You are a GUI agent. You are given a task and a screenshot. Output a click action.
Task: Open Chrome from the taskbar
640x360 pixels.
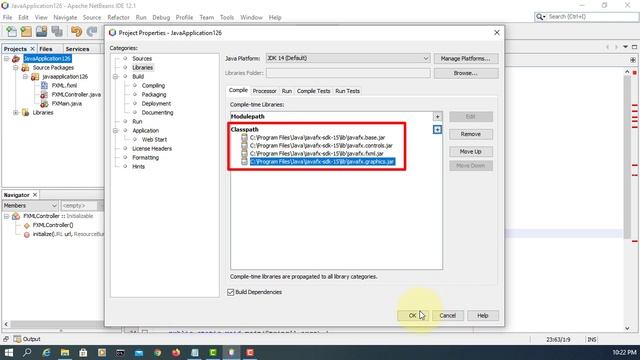tap(158, 352)
